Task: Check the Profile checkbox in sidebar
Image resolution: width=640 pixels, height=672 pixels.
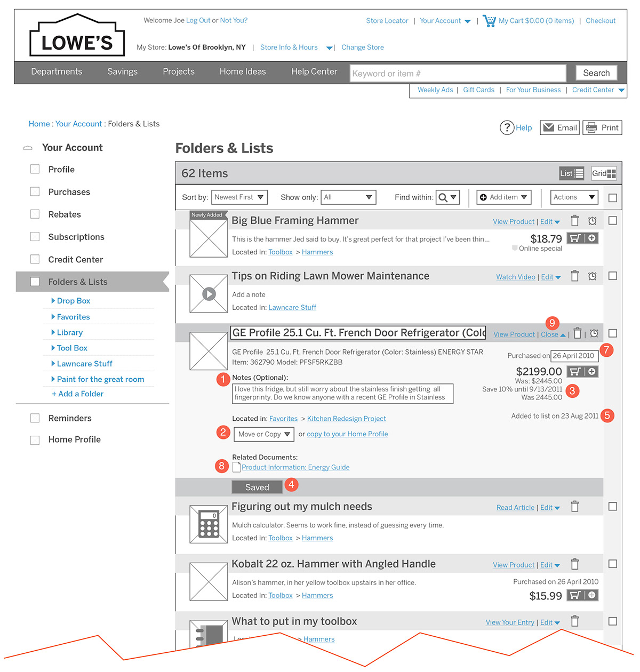Action: 35,169
